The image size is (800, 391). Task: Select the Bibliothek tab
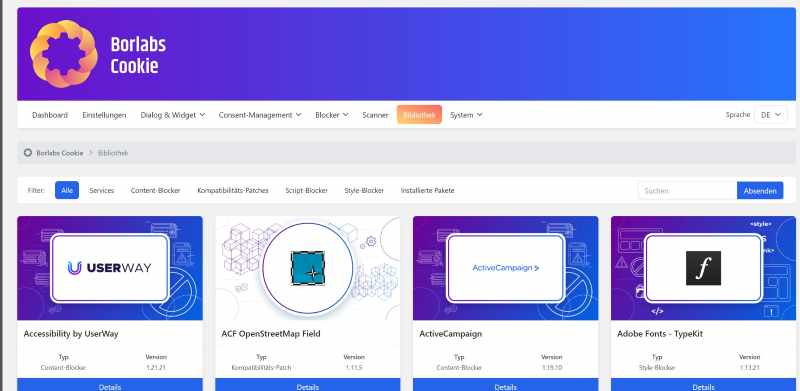pos(419,115)
